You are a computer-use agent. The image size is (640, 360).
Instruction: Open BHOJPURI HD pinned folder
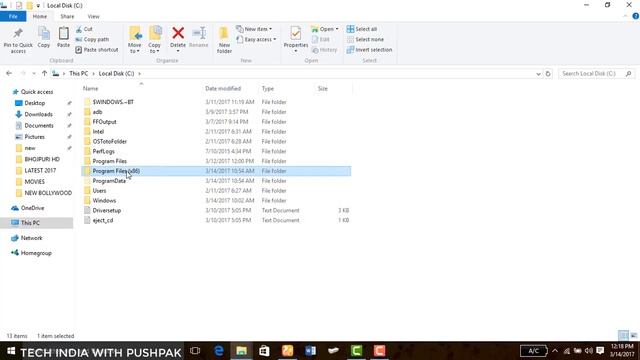[42, 159]
